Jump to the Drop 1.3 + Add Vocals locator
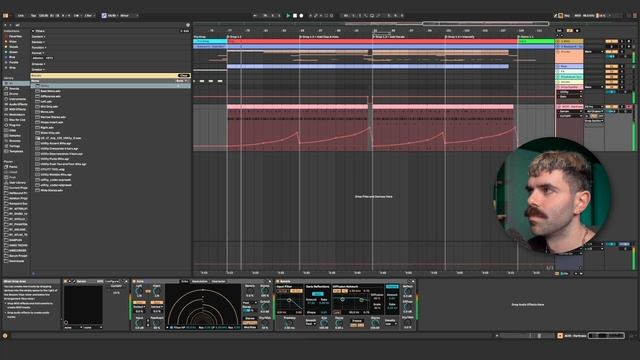The image size is (640, 360). click(x=389, y=37)
